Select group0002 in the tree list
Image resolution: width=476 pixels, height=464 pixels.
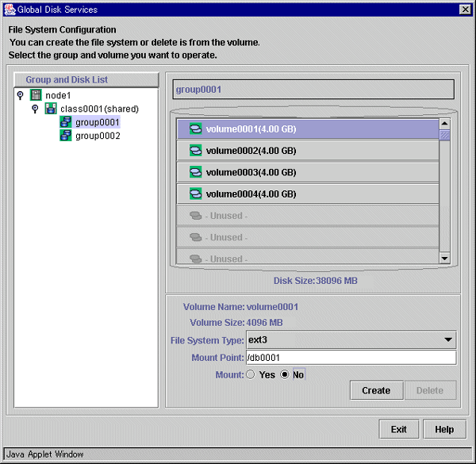[x=98, y=136]
